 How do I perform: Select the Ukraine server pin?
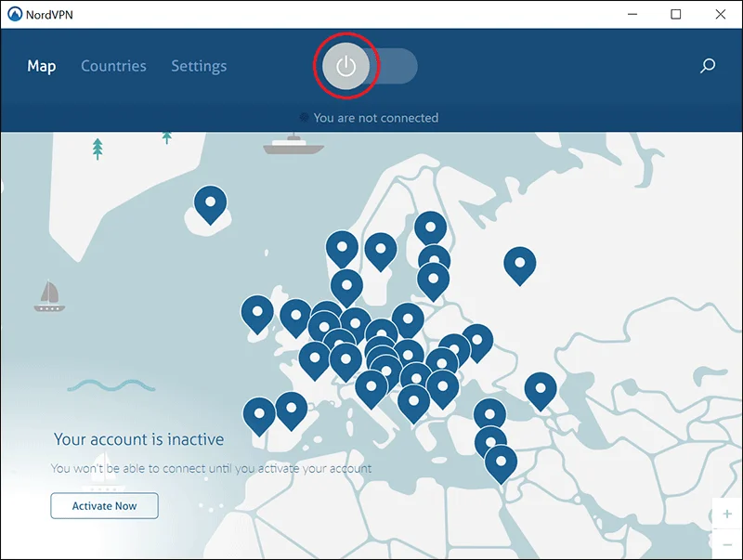[x=477, y=343]
